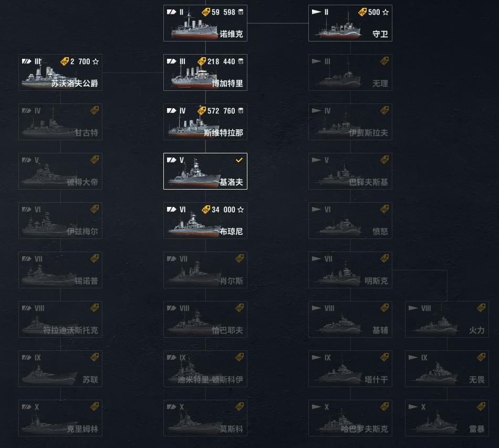499x448 pixels.
Task: Select the locked 火力 tier VIII destroyer
Action: (x=446, y=320)
